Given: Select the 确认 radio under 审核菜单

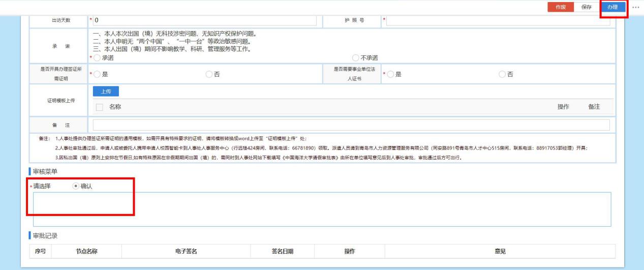Looking at the screenshot, I should (76, 186).
